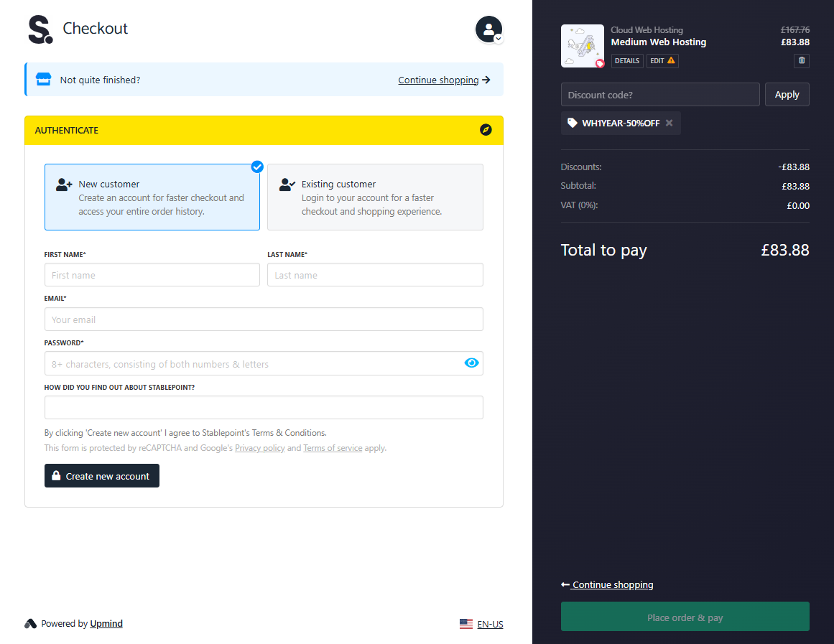The image size is (834, 644).
Task: Toggle password visibility with the eye icon
Action: (x=471, y=363)
